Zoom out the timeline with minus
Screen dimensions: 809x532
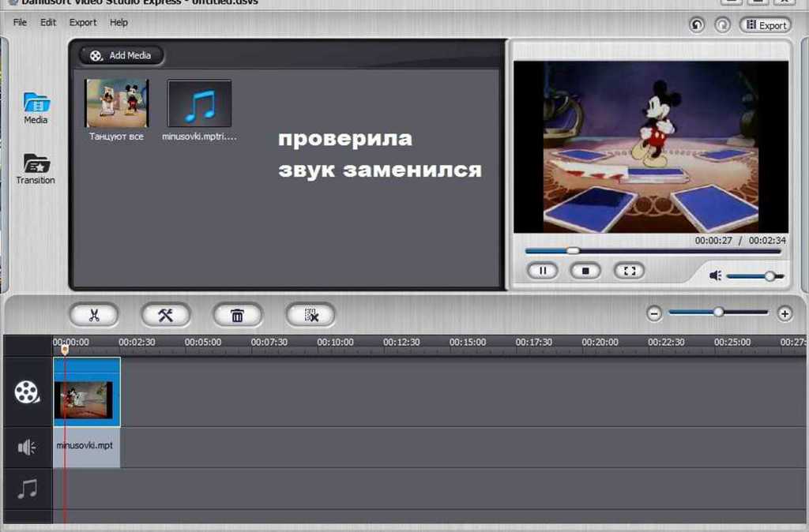coord(654,313)
